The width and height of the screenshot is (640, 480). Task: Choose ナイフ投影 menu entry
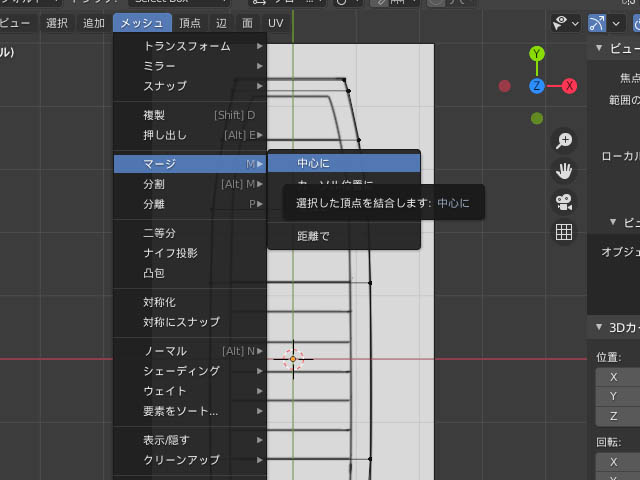click(x=190, y=253)
